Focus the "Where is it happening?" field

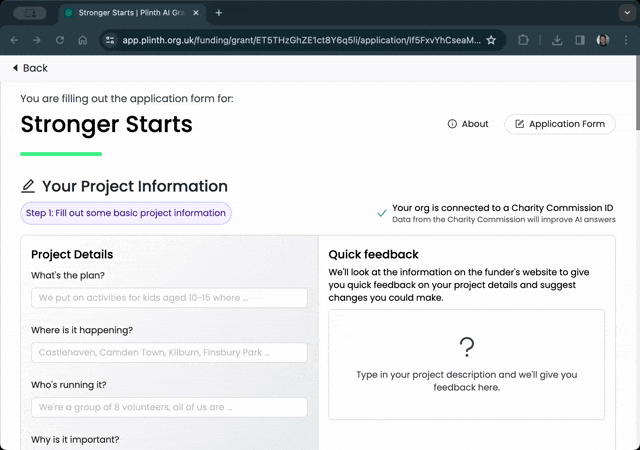(x=168, y=352)
